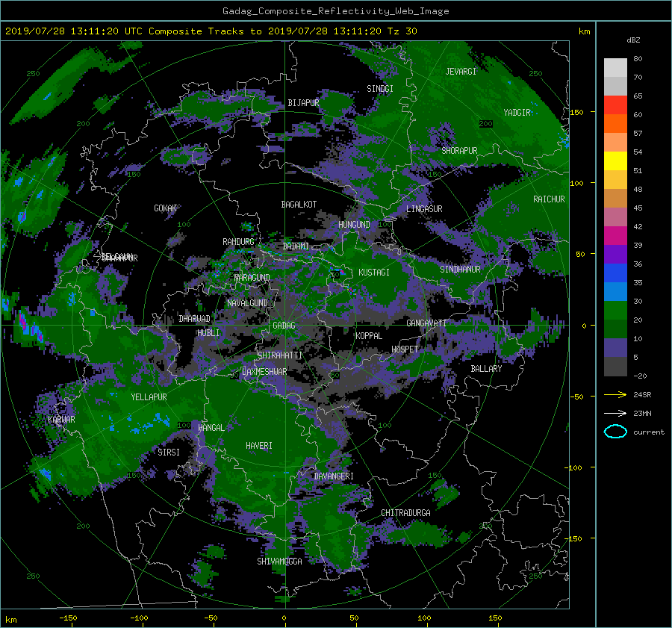Click the GANGAVATI city label
Image resolution: width=672 pixels, height=628 pixels.
[426, 323]
